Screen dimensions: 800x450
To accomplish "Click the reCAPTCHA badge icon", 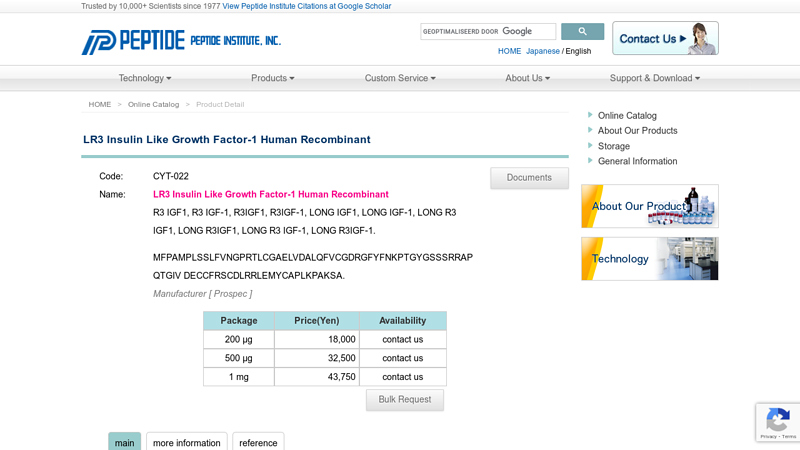I will click(x=778, y=420).
